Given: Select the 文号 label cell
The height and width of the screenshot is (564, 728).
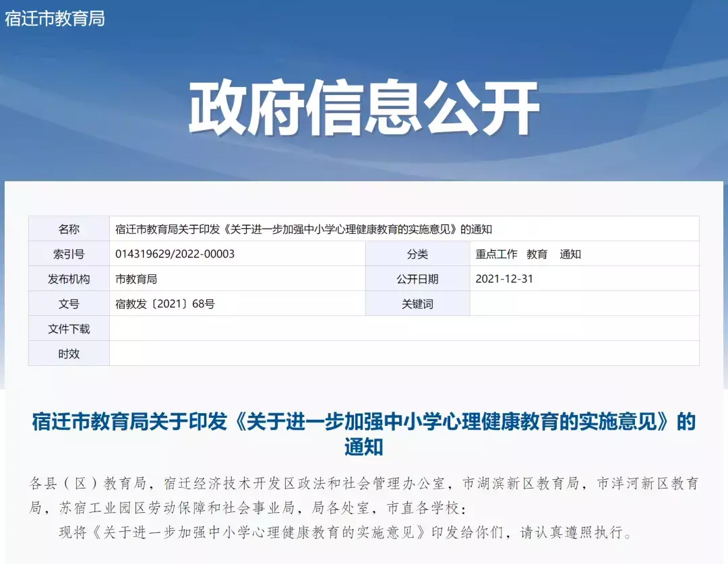Looking at the screenshot, I should coord(69,304).
